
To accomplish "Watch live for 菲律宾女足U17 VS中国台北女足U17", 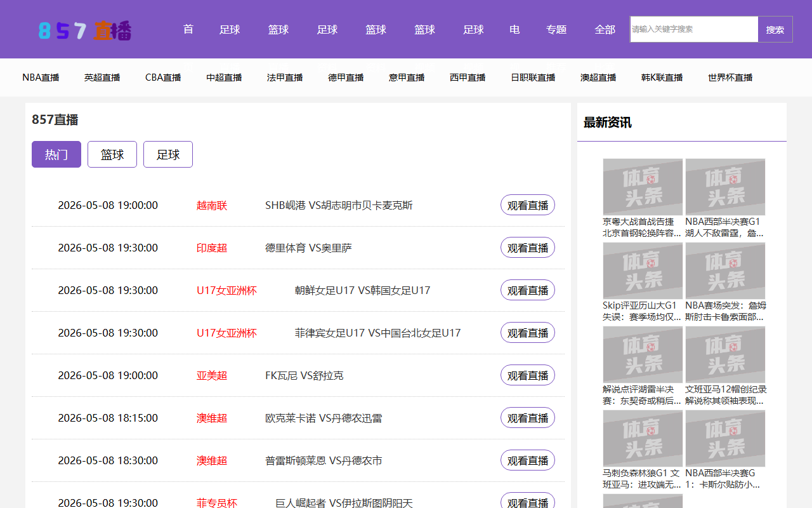I will (x=528, y=333).
